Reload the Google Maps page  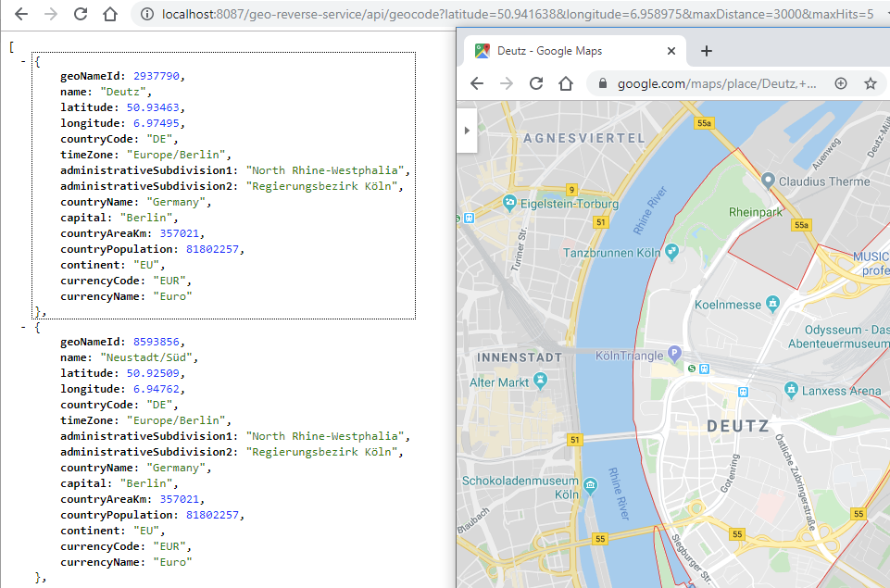[536, 83]
